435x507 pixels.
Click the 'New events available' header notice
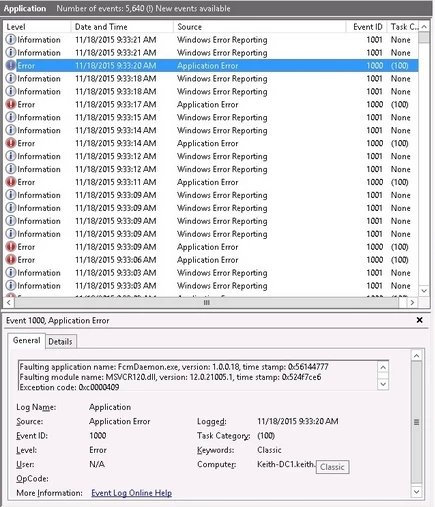(193, 8)
